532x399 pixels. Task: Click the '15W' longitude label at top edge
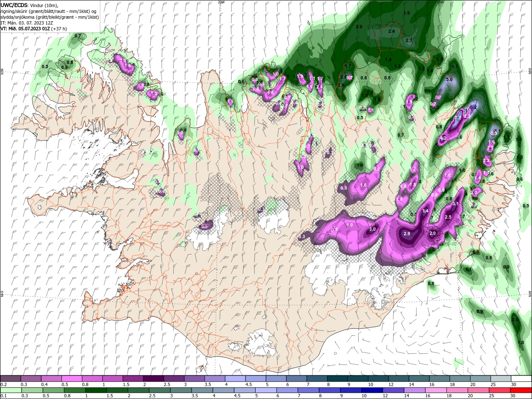coord(441,2)
